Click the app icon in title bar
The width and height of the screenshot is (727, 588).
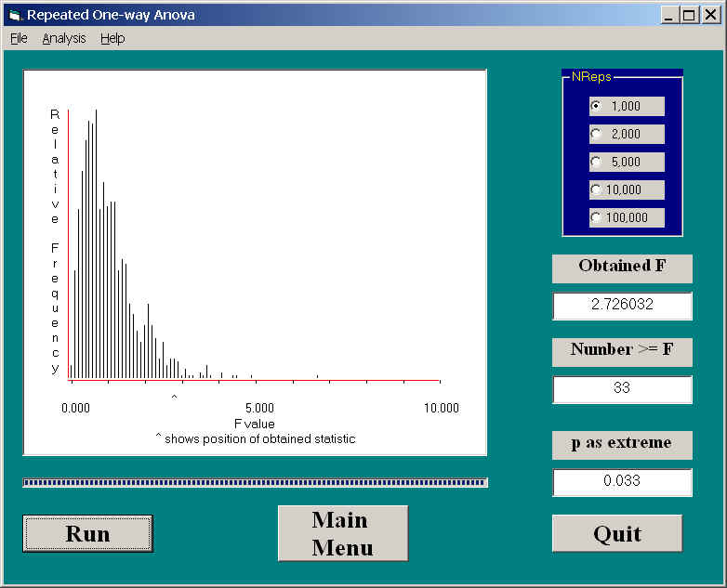(13, 15)
